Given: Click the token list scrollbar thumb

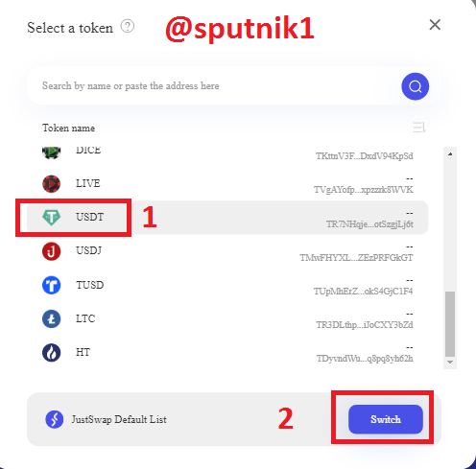Looking at the screenshot, I should pos(450,323).
